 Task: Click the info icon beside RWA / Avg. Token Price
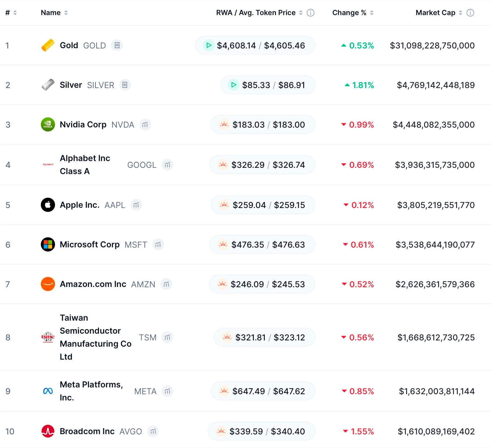point(310,13)
